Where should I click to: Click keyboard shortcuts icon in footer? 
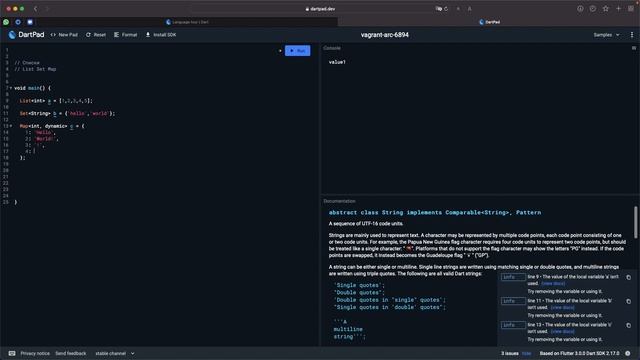click(12, 353)
